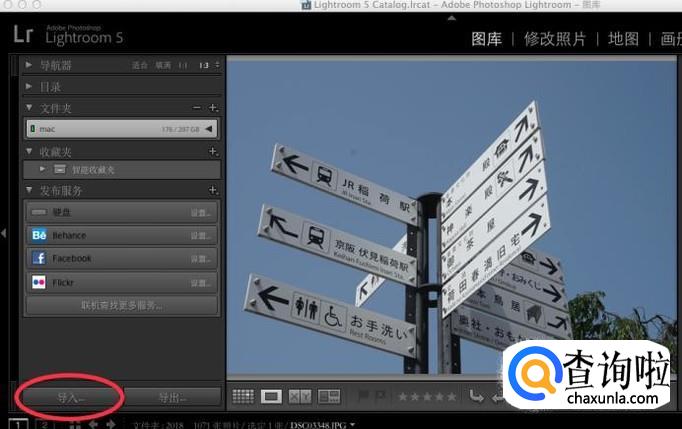Click the minus icon on 文件夹 panel
The width and height of the screenshot is (682, 429).
tap(197, 107)
